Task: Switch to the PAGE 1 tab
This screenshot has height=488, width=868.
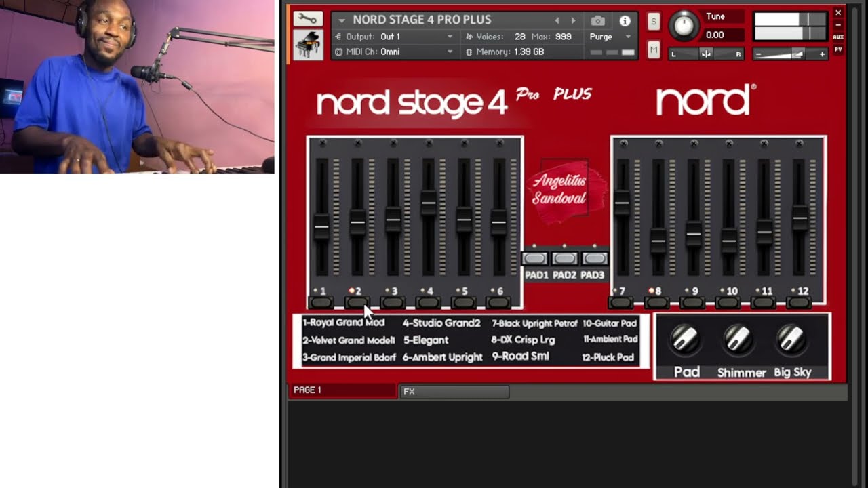Action: click(x=343, y=390)
